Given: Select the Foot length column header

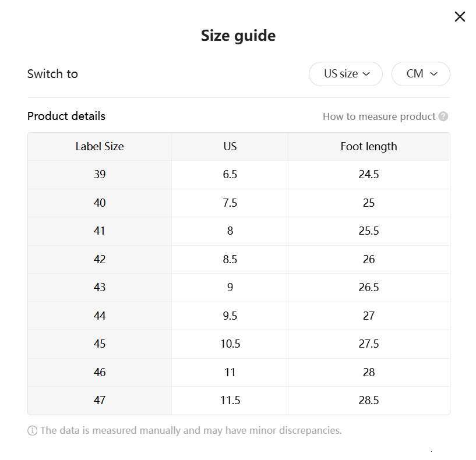Looking at the screenshot, I should click(368, 146).
